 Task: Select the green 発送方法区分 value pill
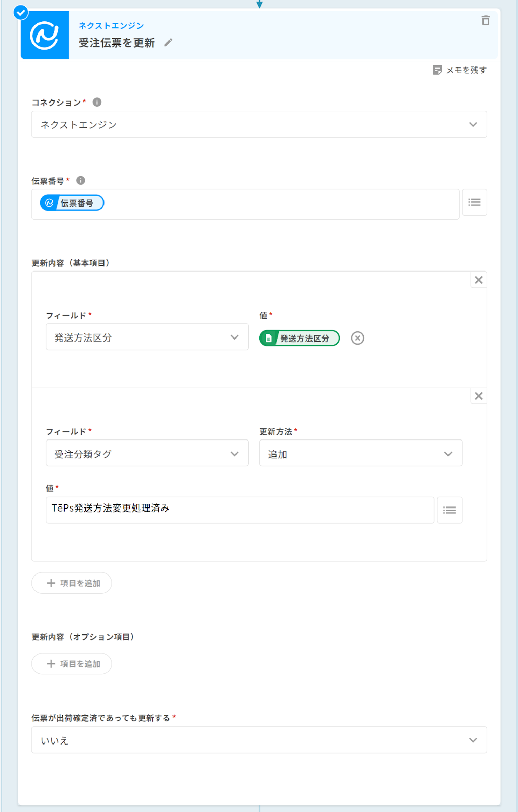(299, 338)
